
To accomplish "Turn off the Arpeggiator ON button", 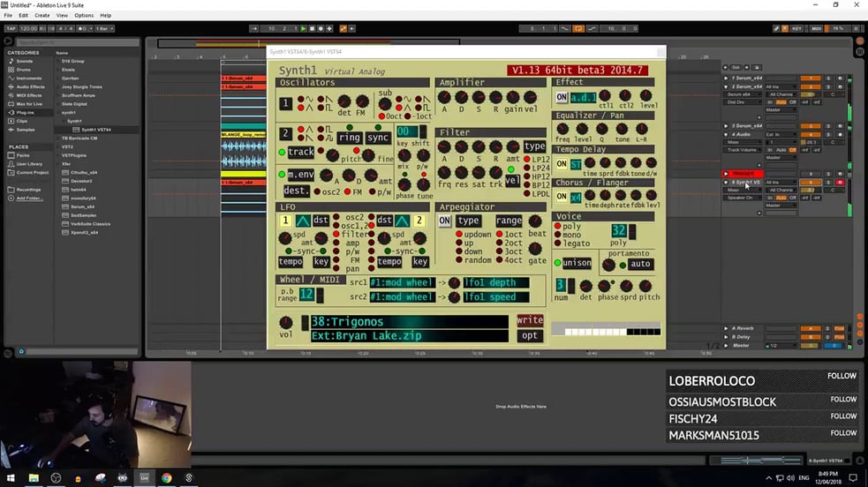I will (x=445, y=221).
